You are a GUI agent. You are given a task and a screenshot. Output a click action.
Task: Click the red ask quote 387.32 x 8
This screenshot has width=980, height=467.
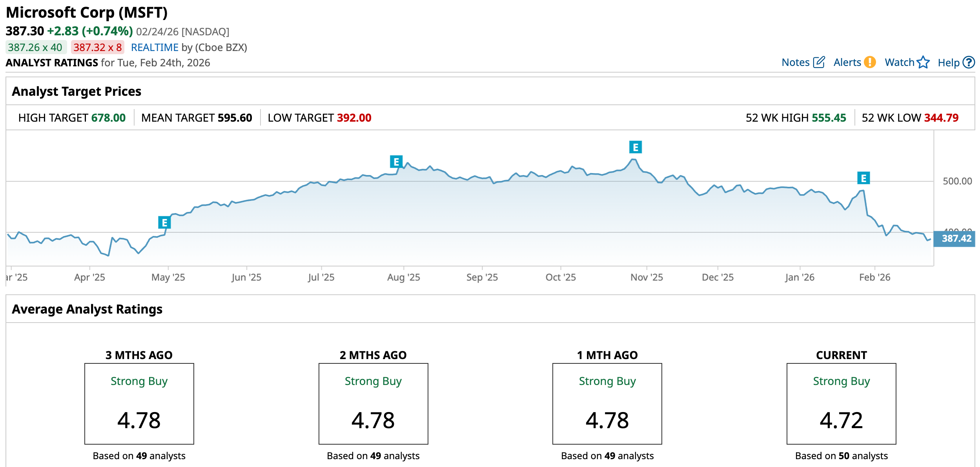(97, 47)
